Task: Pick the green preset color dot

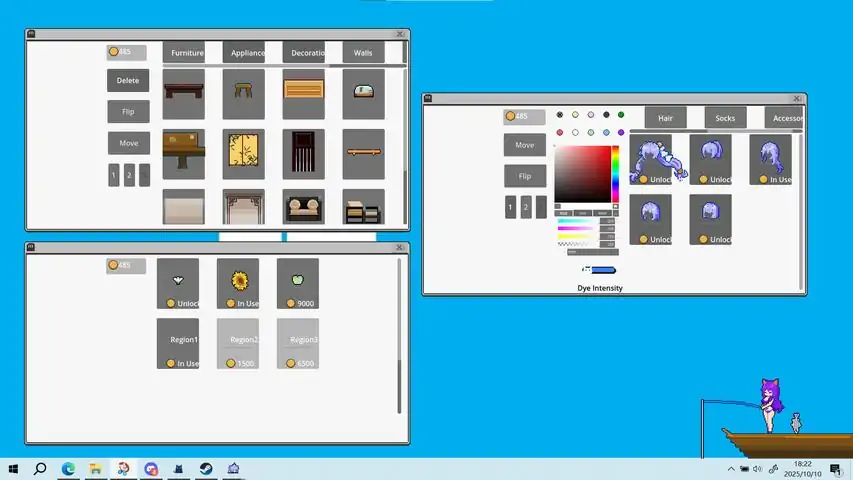Action: pyautogui.click(x=621, y=115)
